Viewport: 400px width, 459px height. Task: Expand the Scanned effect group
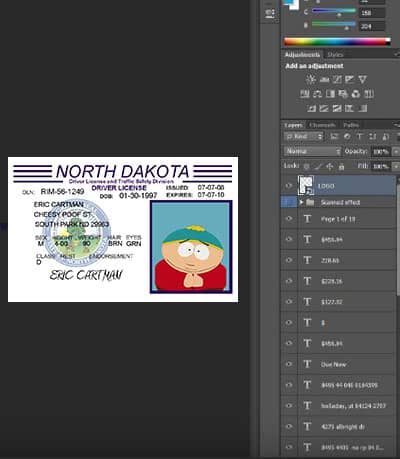301,202
